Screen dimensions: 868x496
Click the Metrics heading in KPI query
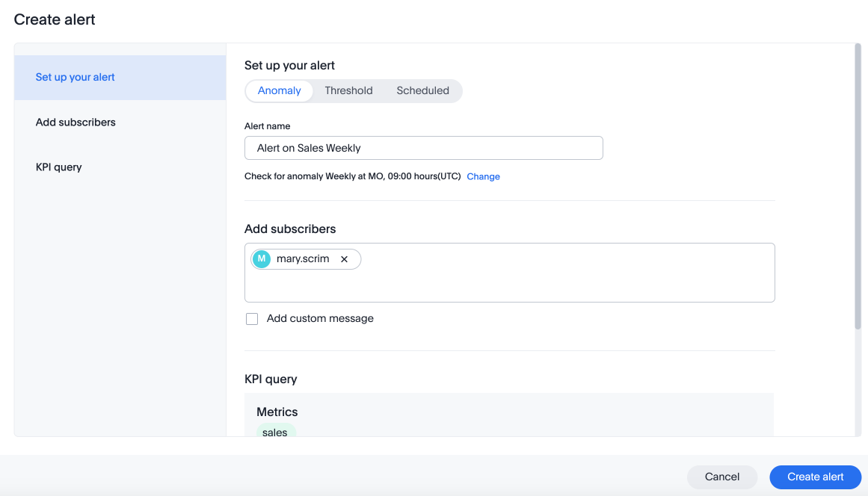[277, 412]
